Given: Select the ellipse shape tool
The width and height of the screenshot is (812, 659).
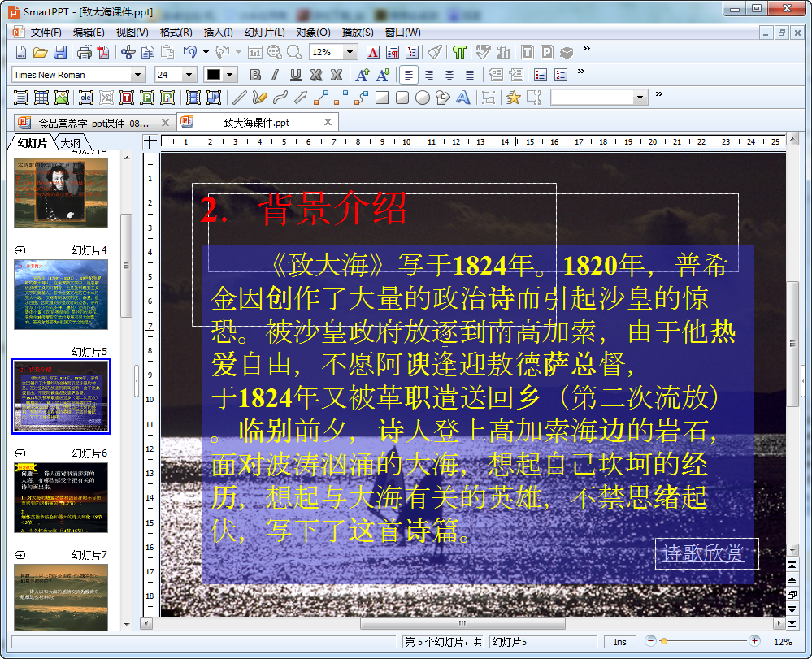Looking at the screenshot, I should tap(423, 98).
